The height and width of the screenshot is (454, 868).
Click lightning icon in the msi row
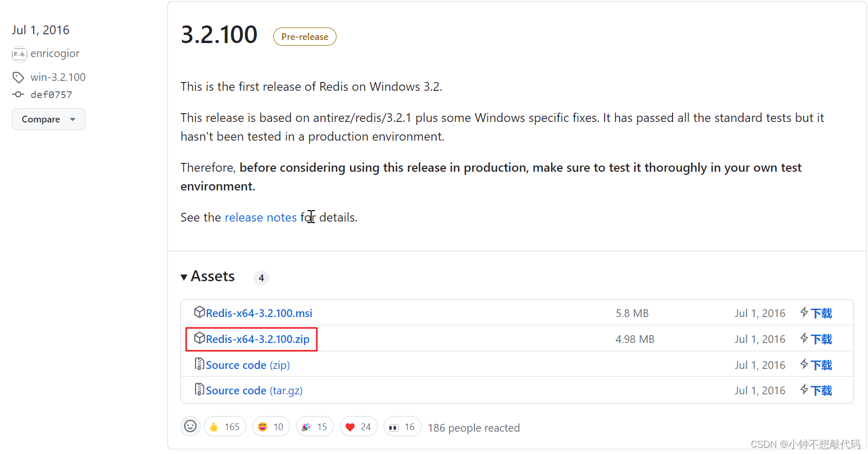804,312
